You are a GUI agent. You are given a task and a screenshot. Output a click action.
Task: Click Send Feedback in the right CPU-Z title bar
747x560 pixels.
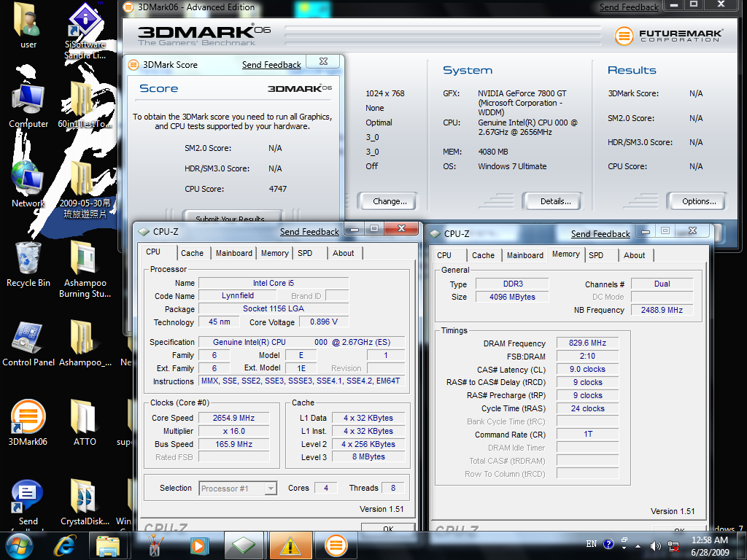pyautogui.click(x=600, y=234)
